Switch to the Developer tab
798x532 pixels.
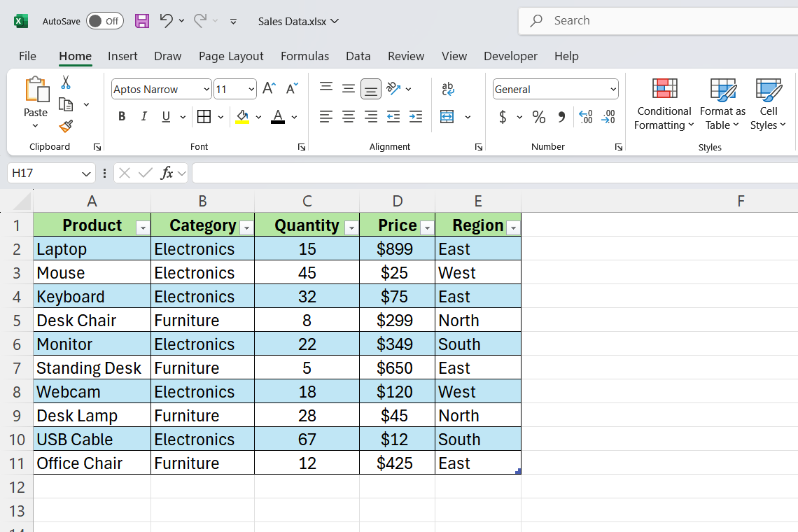pos(510,56)
